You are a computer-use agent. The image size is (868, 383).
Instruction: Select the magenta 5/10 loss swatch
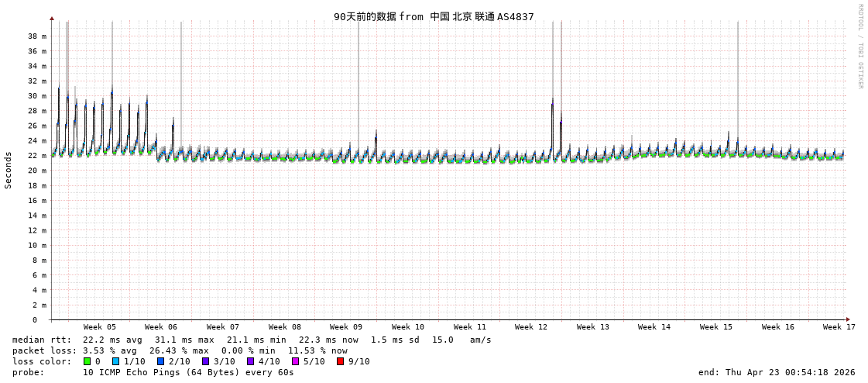(295, 361)
